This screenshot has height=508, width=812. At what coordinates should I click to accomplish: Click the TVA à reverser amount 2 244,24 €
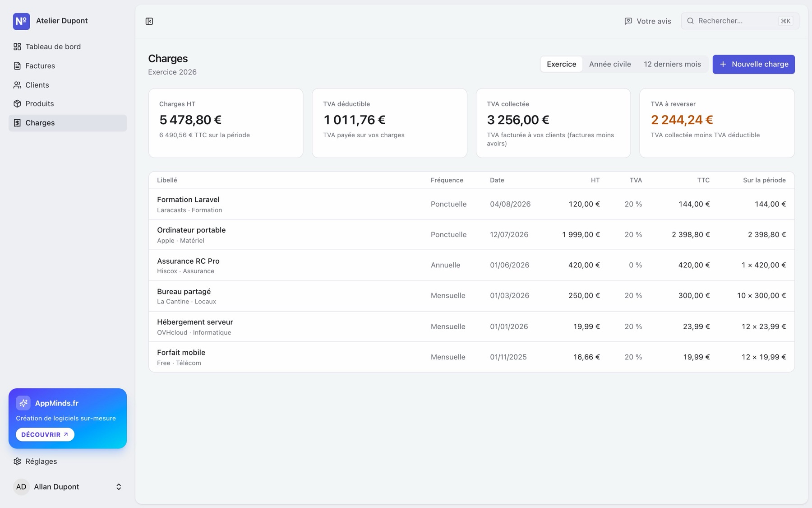(682, 120)
